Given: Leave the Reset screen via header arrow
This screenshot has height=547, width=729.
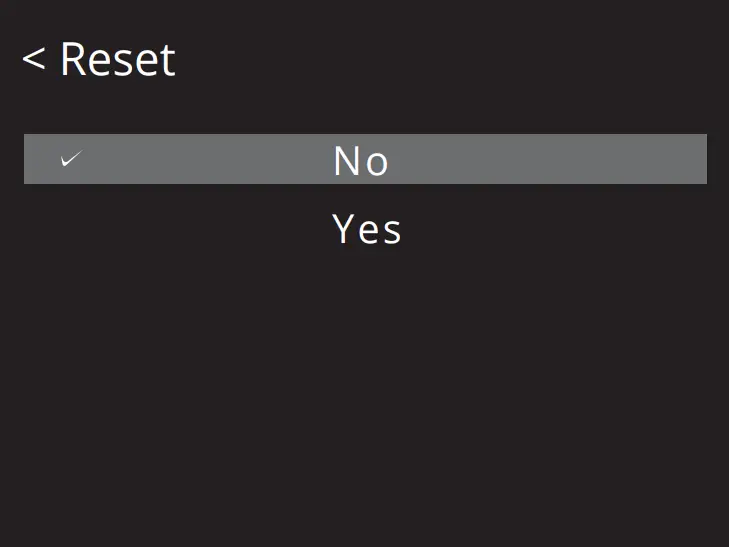Looking at the screenshot, I should click(x=33, y=60).
